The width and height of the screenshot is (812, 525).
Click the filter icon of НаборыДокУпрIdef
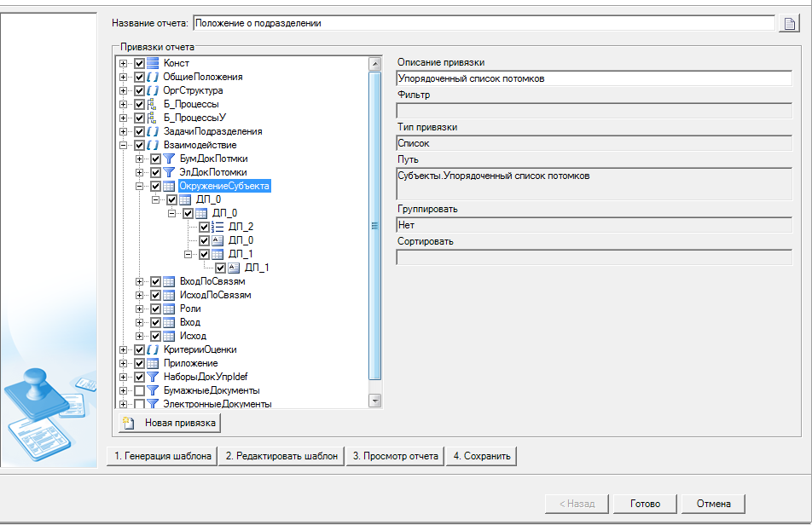pyautogui.click(x=153, y=377)
